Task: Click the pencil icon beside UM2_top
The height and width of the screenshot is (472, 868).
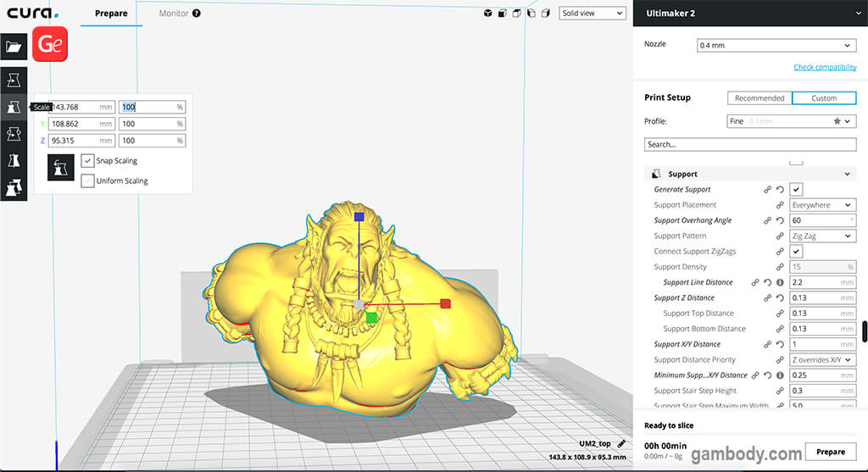Action: tap(621, 443)
